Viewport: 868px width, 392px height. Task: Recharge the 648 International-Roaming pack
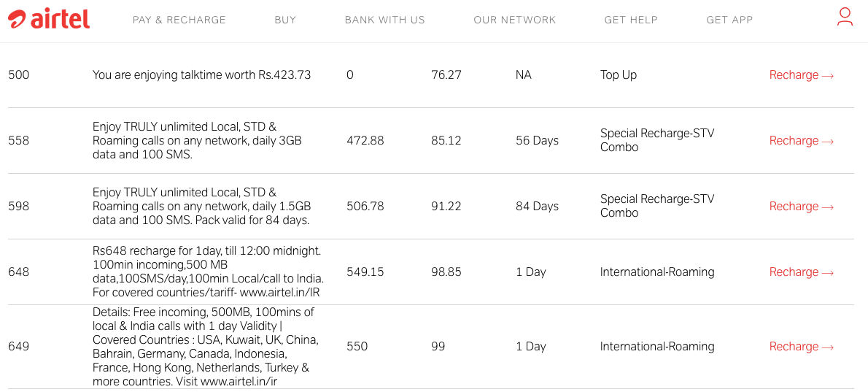tap(802, 272)
